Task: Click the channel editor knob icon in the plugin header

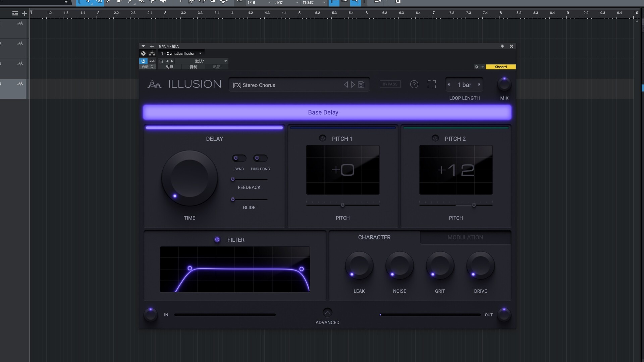Action: click(143, 54)
